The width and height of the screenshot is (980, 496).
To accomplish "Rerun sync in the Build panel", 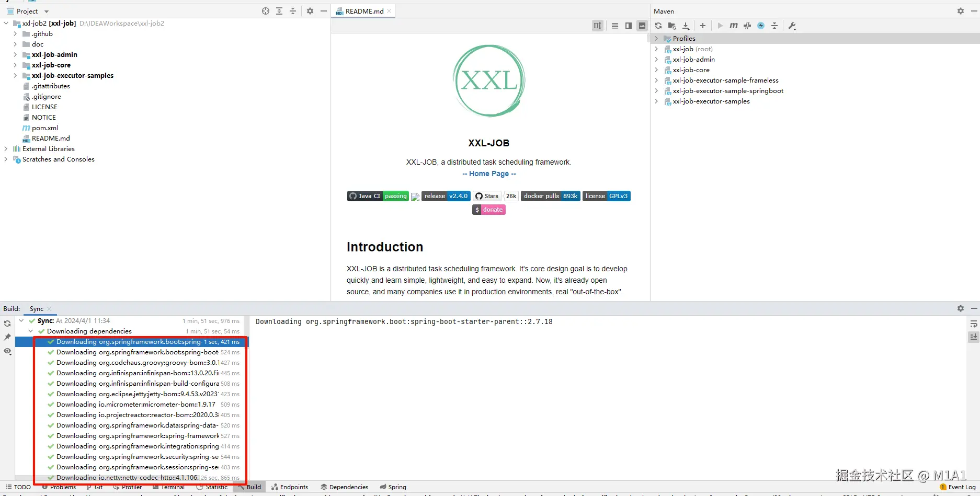I will click(x=7, y=324).
